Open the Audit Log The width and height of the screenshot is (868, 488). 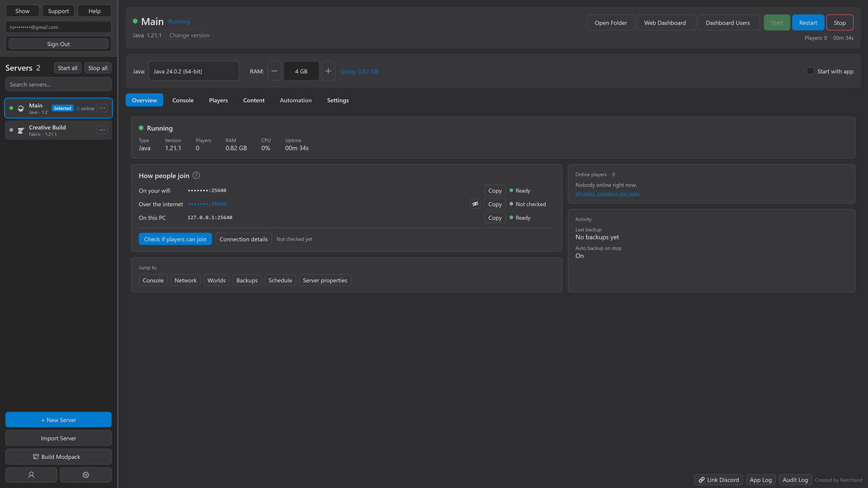pos(795,480)
